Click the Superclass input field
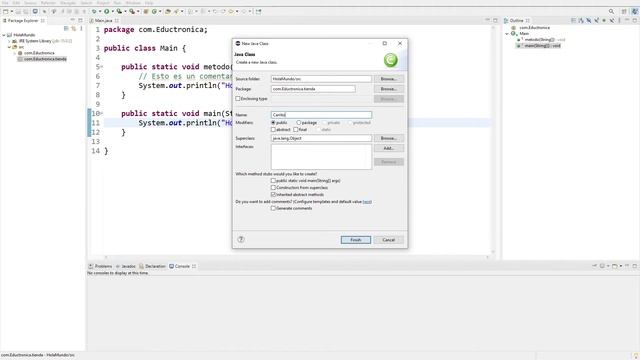Viewport: 640px width, 360px height. tap(321, 138)
